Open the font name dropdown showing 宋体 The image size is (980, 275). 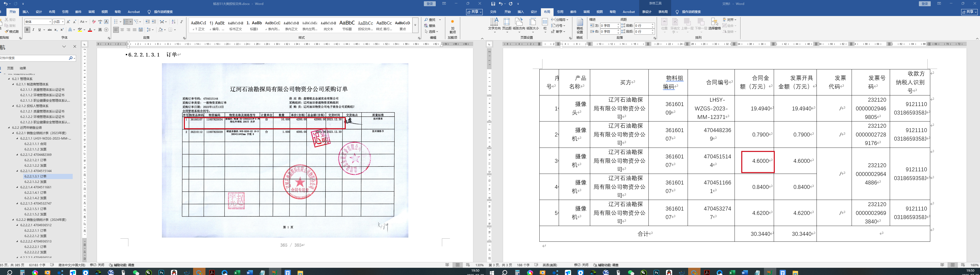point(50,22)
